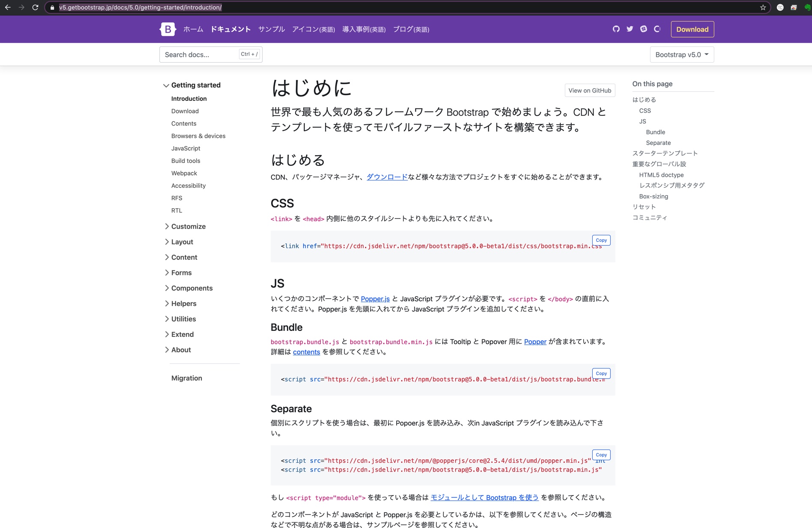Open the Bootstrap v5.0 version dropdown
Screen dimensions: 812x528
point(682,54)
